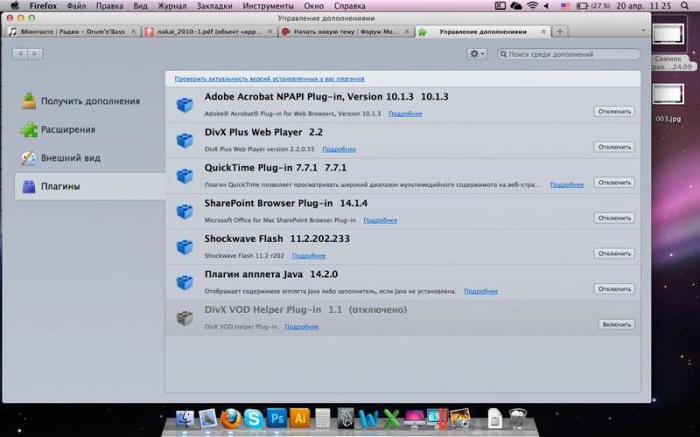Open Illustrator from the dock
The image size is (700, 437).
click(300, 419)
